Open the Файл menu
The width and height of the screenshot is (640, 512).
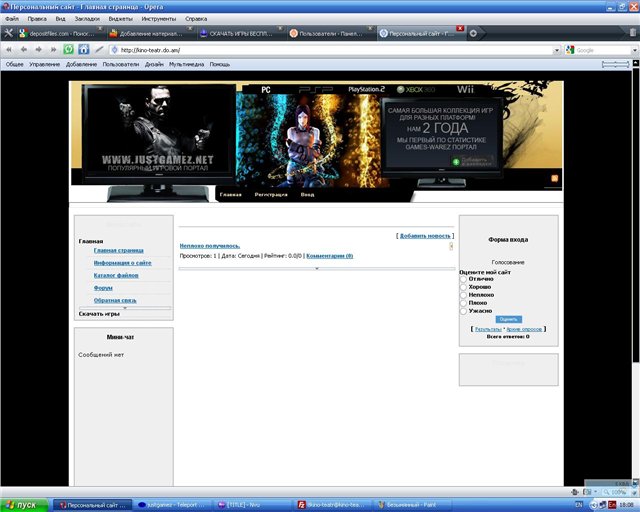(12, 19)
